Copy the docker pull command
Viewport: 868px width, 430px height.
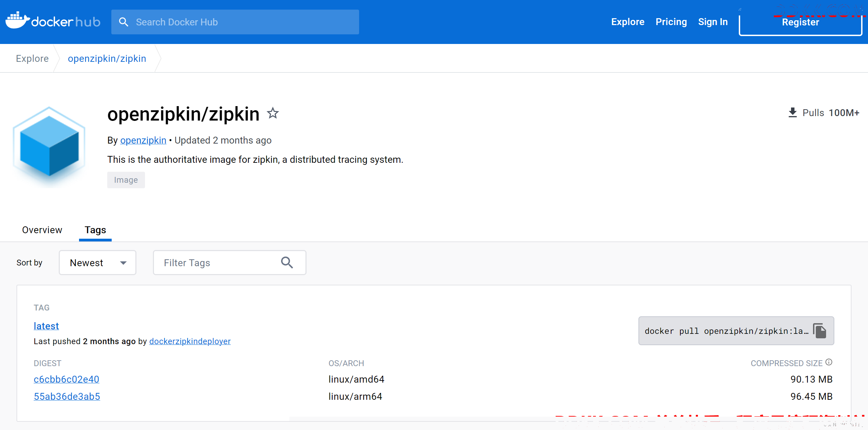point(820,331)
